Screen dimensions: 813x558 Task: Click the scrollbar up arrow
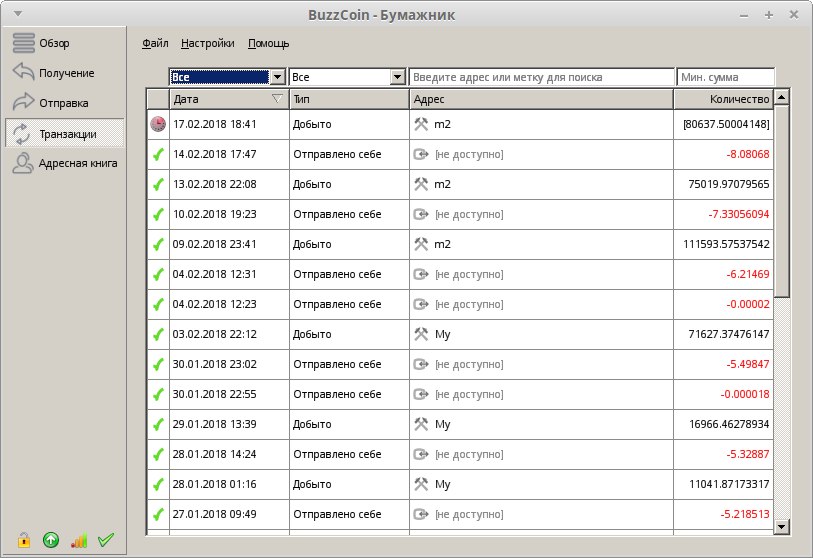781,97
